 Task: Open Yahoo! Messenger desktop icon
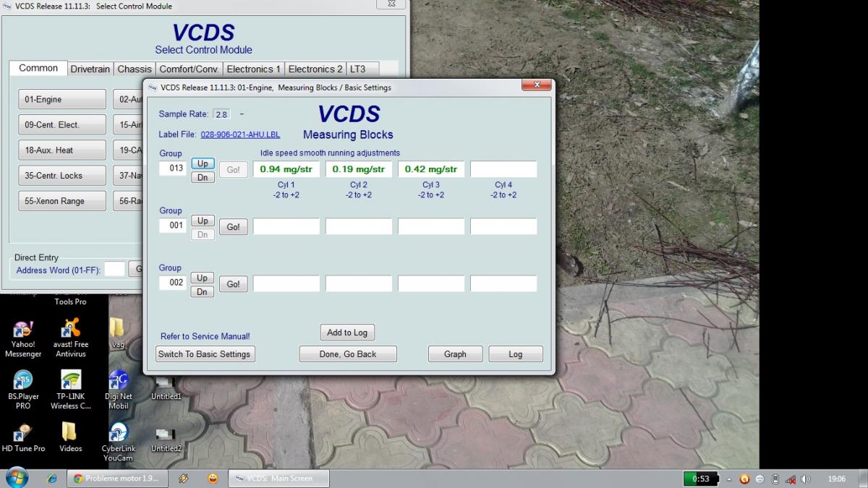(x=23, y=330)
